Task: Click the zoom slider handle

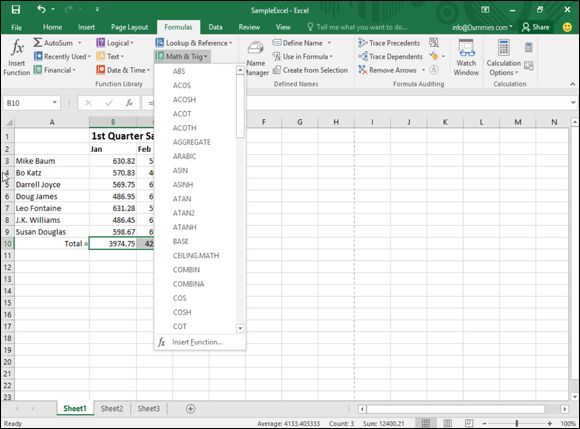Action: tap(517, 423)
